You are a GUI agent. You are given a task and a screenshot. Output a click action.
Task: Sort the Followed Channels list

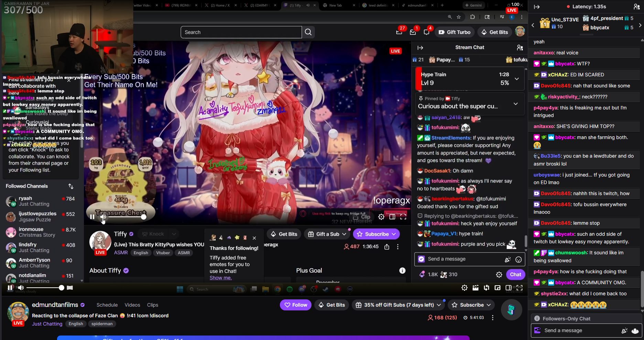pos(71,186)
